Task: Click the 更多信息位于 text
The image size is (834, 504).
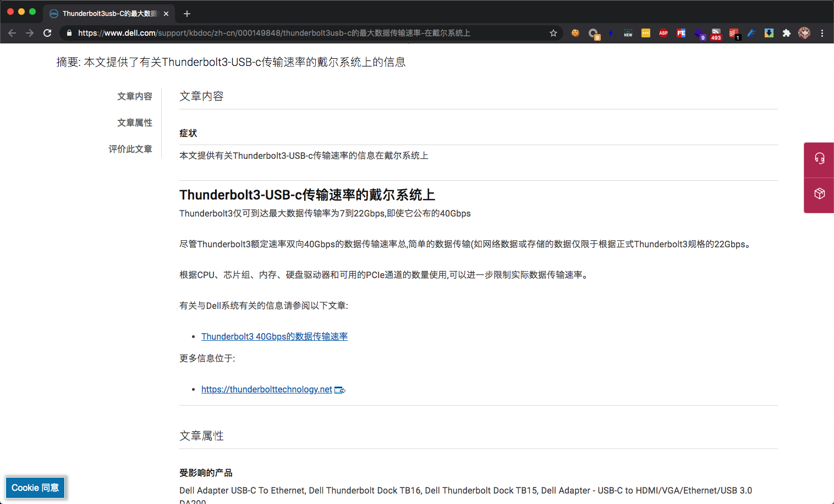Action: [207, 358]
